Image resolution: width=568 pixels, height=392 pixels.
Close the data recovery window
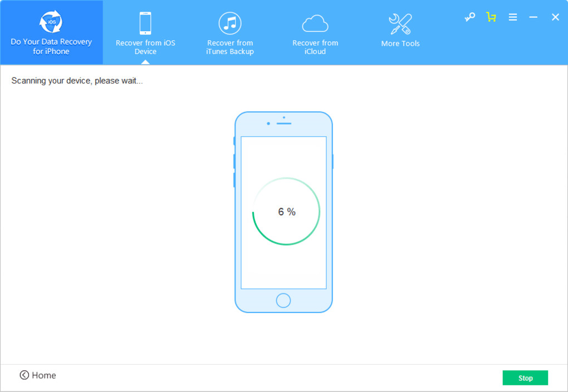(x=555, y=17)
